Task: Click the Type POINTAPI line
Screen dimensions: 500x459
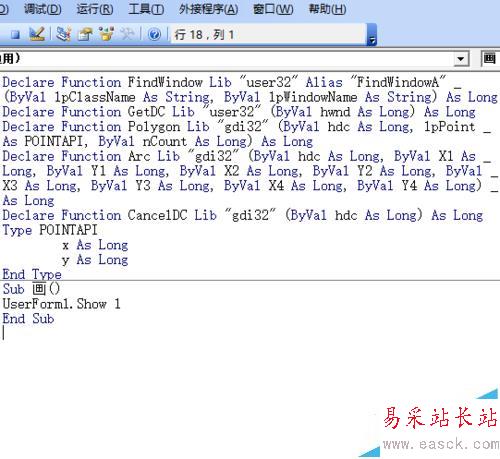Action: coord(50,230)
